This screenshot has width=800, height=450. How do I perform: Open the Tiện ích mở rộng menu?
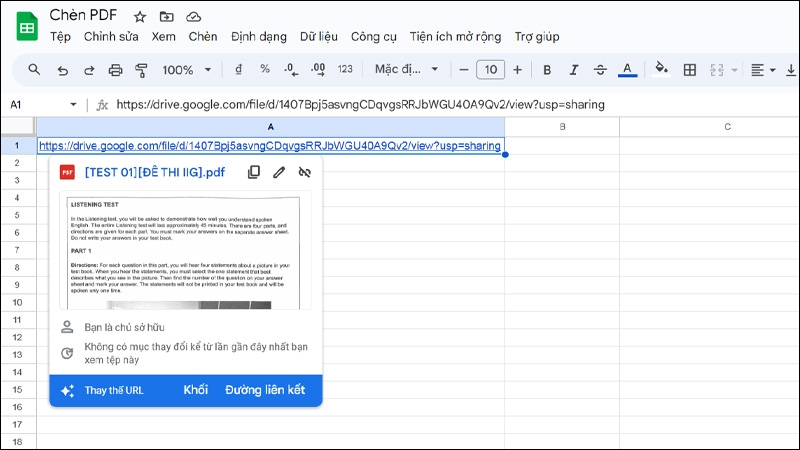coord(455,37)
